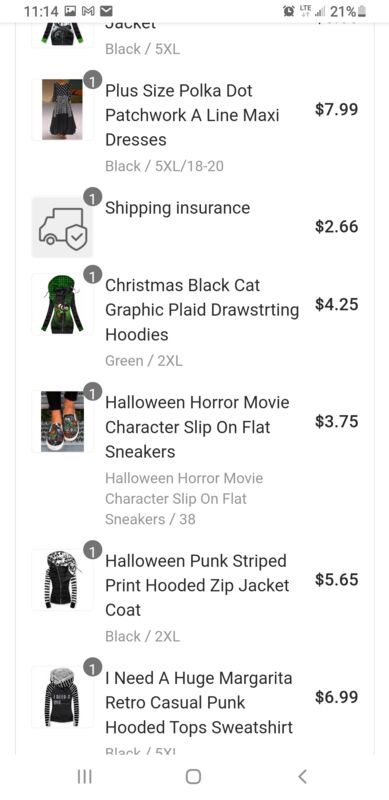
Task: Open Huge Margarita sweatshirt thumbnail
Action: (62, 696)
